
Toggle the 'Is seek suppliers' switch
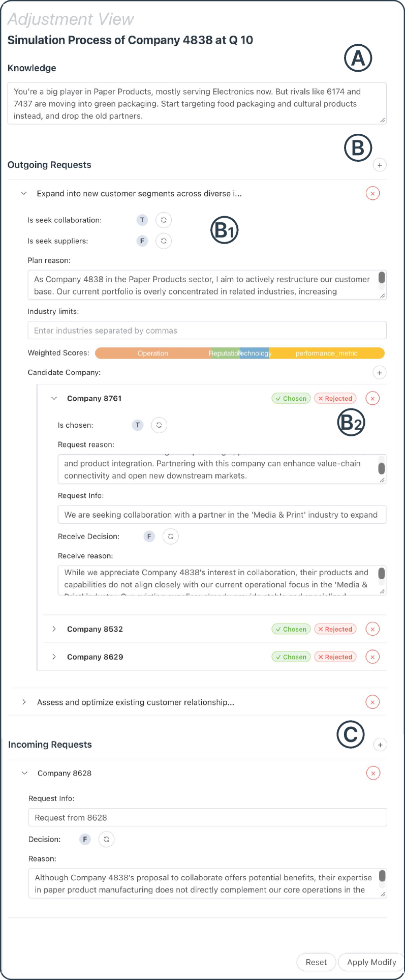point(164,241)
